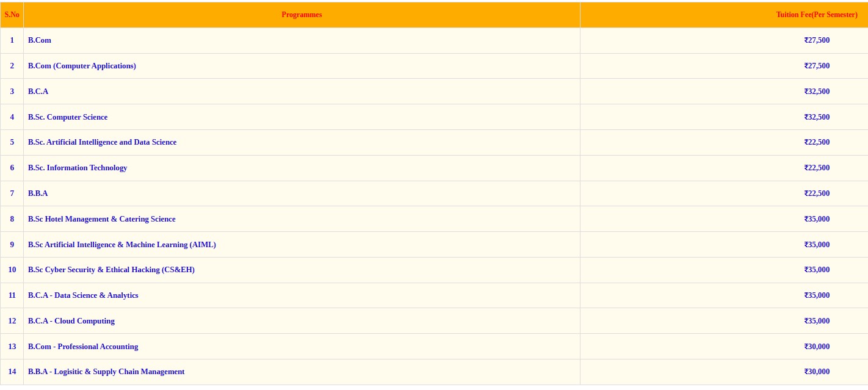Viewport: 868px width, 390px height.
Task: Select B.Sc. Computer Science programme
Action: pos(68,117)
